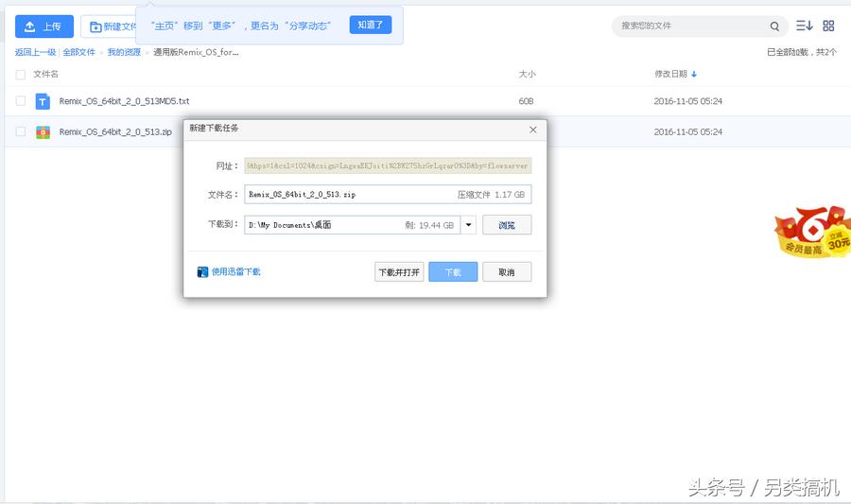The image size is (851, 504).
Task: Go back via 返回上一级 link
Action: [35, 52]
